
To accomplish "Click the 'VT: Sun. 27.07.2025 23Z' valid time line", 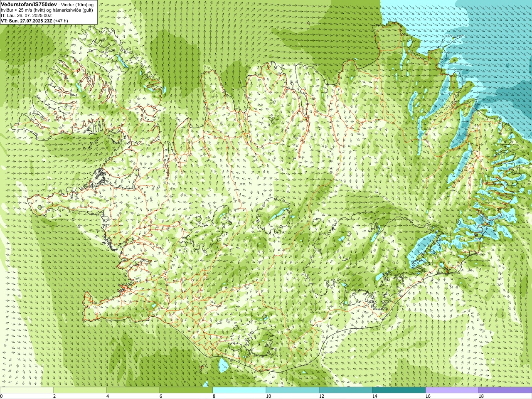I will (x=27, y=21).
